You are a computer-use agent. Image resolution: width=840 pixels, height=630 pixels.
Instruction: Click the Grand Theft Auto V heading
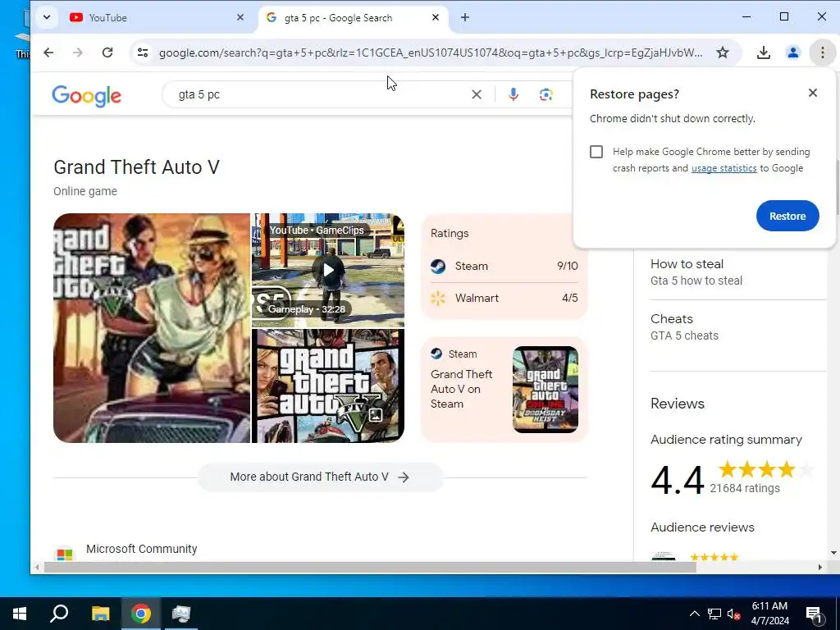click(137, 167)
